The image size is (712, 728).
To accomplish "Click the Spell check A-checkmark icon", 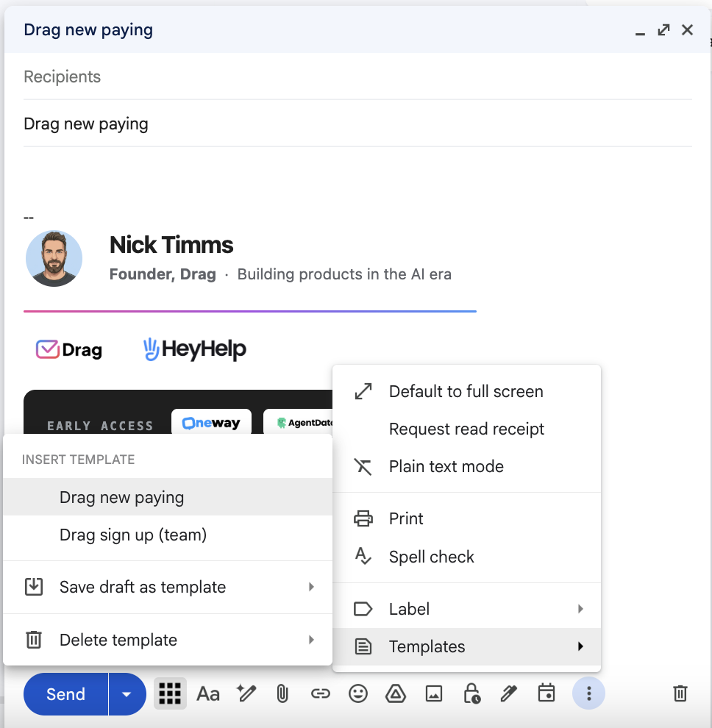I will (363, 556).
